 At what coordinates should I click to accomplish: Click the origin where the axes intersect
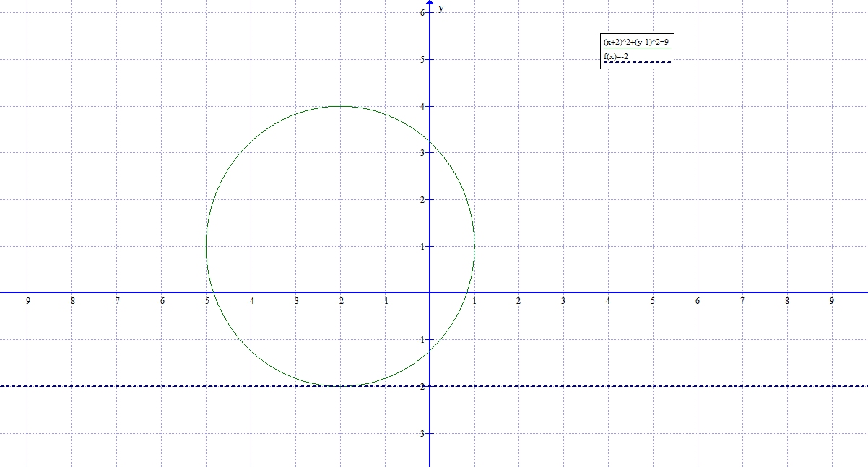coord(430,292)
